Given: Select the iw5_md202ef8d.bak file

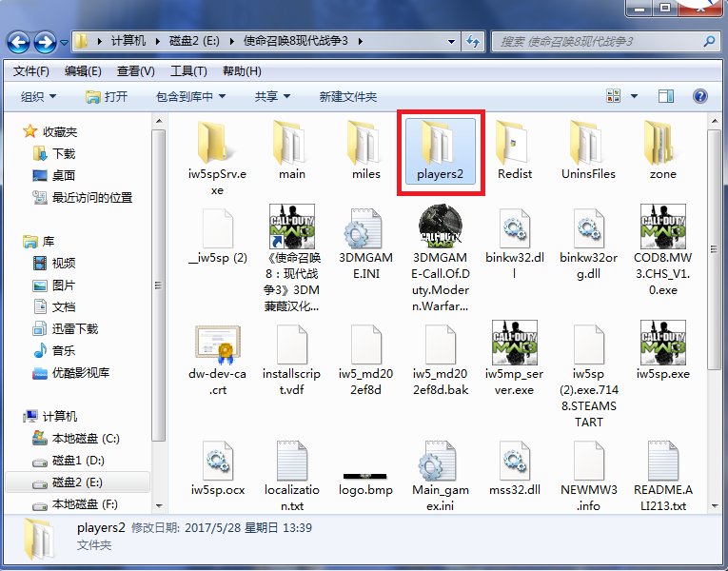Looking at the screenshot, I should coord(441,360).
